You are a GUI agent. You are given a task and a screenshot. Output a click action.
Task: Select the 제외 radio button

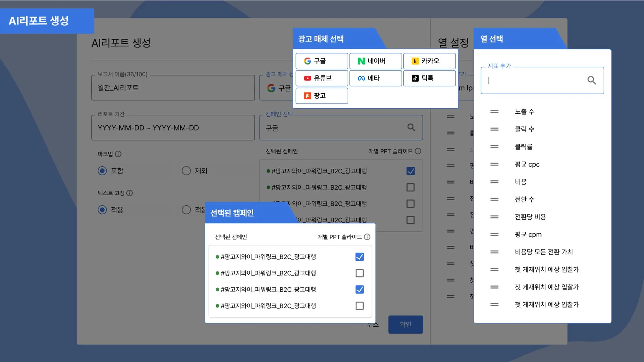click(x=186, y=171)
